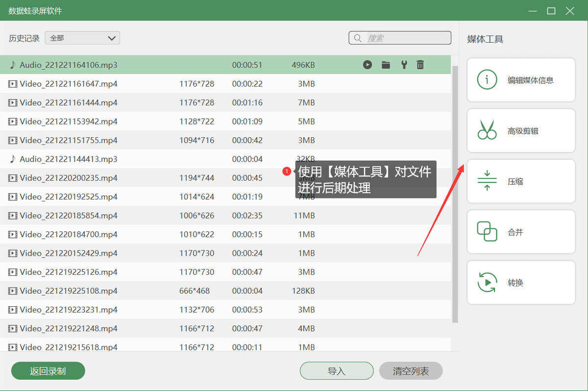Click the 导入 button
This screenshot has width=588, height=391.
(337, 371)
